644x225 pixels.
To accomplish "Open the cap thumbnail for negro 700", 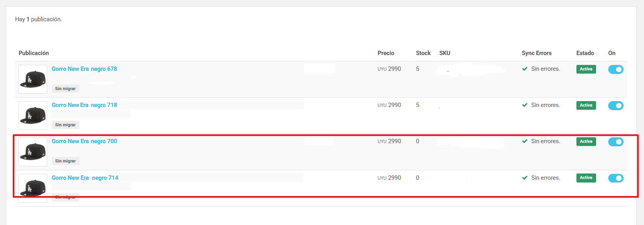I will tap(33, 151).
